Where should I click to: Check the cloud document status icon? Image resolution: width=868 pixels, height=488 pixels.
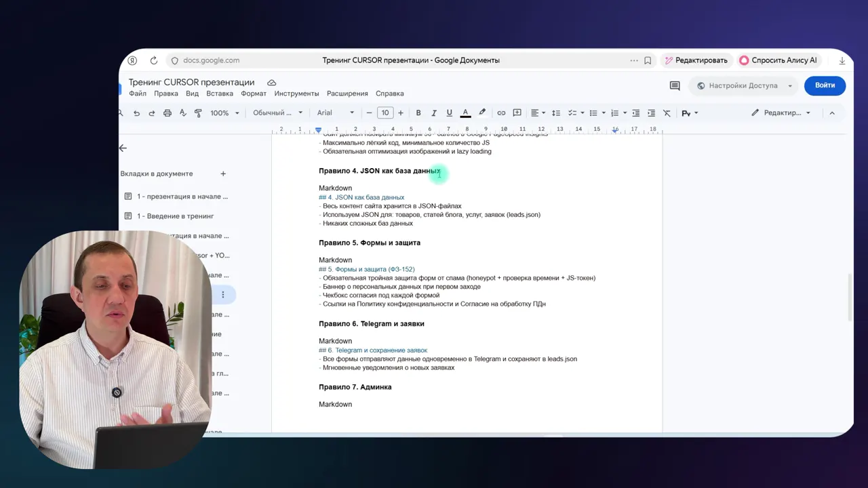[271, 83]
